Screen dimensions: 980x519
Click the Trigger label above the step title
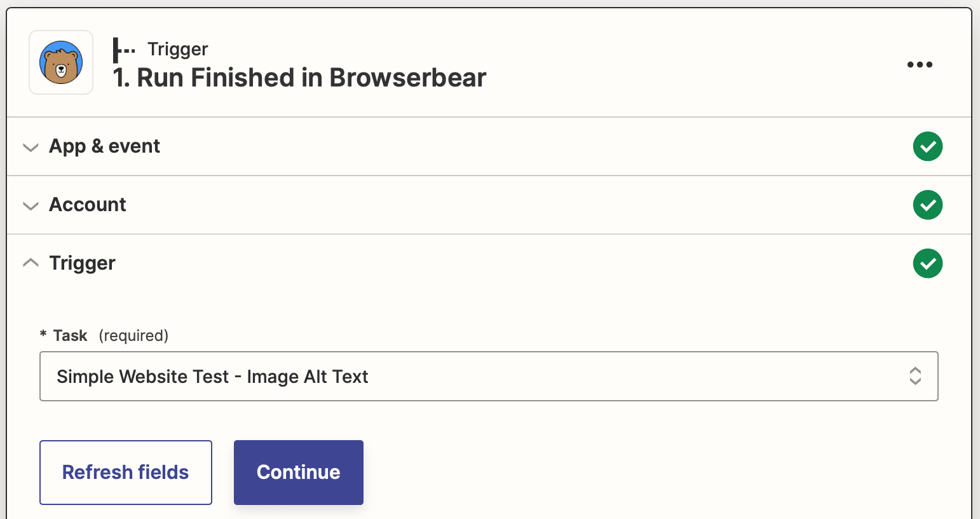pyautogui.click(x=177, y=49)
